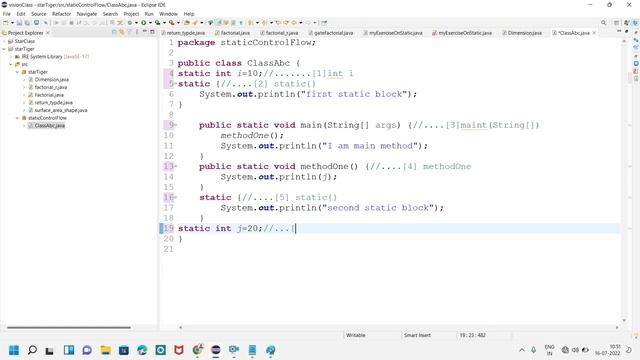
Task: Open the Help menu
Action: pyautogui.click(x=189, y=14)
